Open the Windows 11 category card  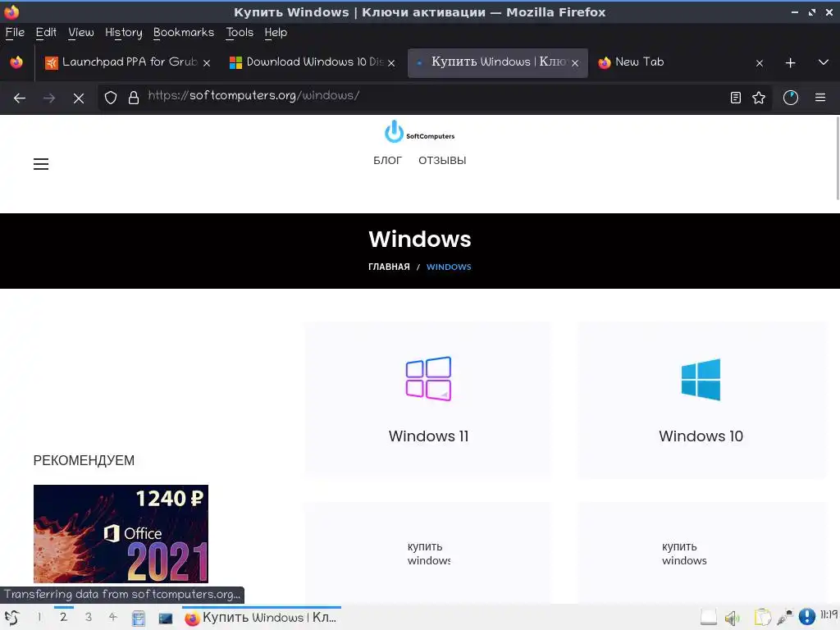[x=428, y=399]
